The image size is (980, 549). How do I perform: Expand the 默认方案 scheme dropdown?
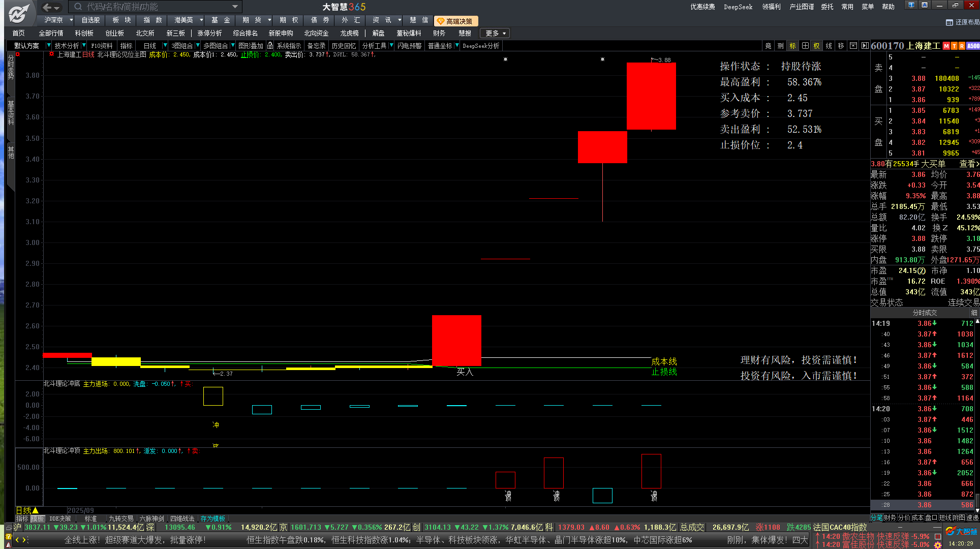(48, 46)
